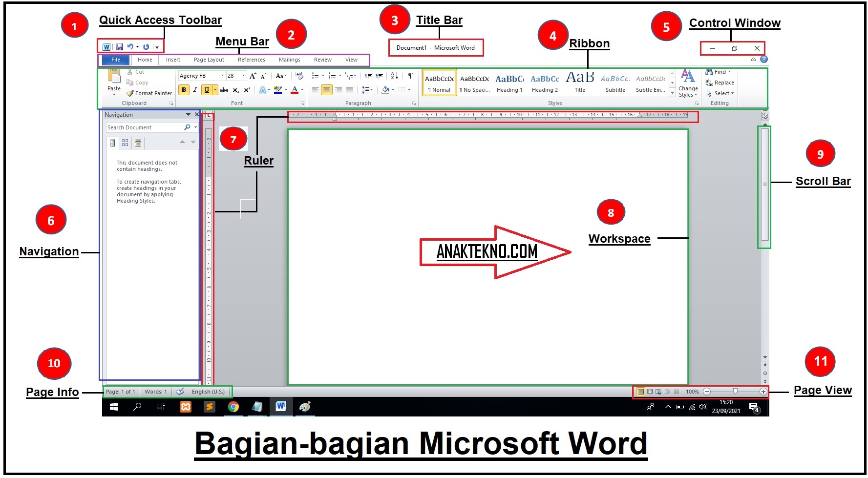
Task: Toggle Superscript formatting
Action: point(247,90)
